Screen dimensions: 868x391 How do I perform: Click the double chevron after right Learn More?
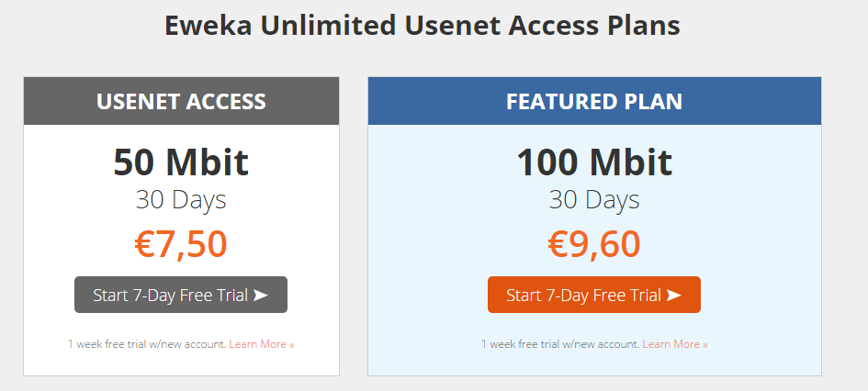705,344
